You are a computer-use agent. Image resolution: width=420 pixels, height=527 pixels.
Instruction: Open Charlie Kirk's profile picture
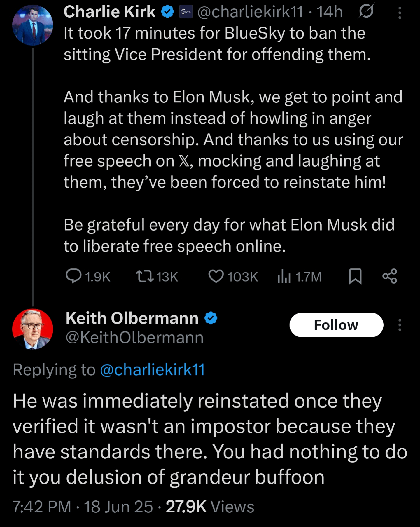point(33,25)
